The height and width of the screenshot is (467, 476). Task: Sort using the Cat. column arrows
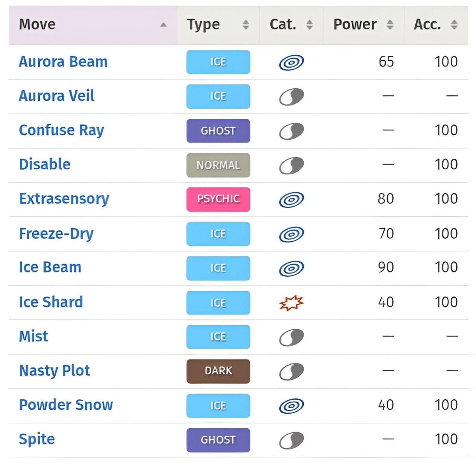(309, 25)
